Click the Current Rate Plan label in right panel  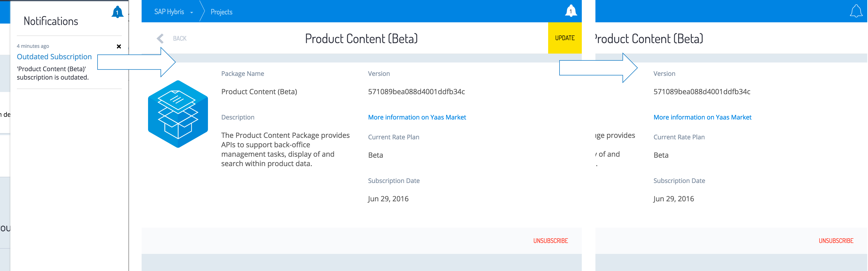click(679, 137)
